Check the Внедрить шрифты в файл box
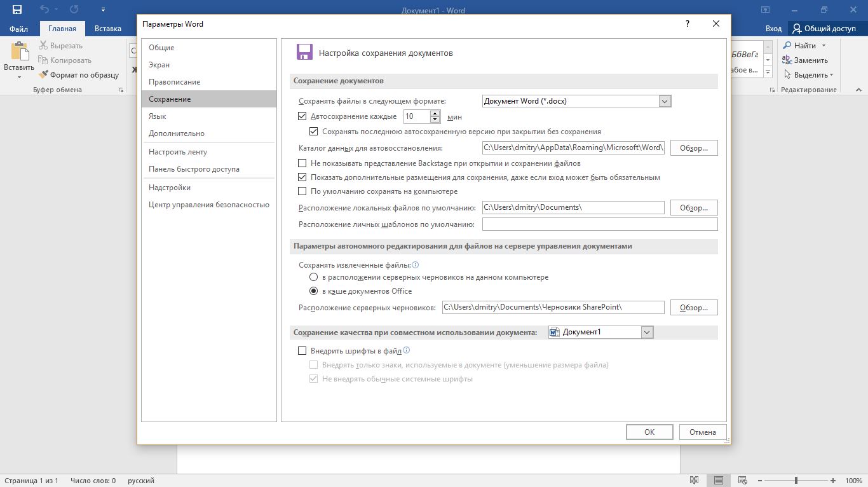This screenshot has height=487, width=868. pos(302,350)
